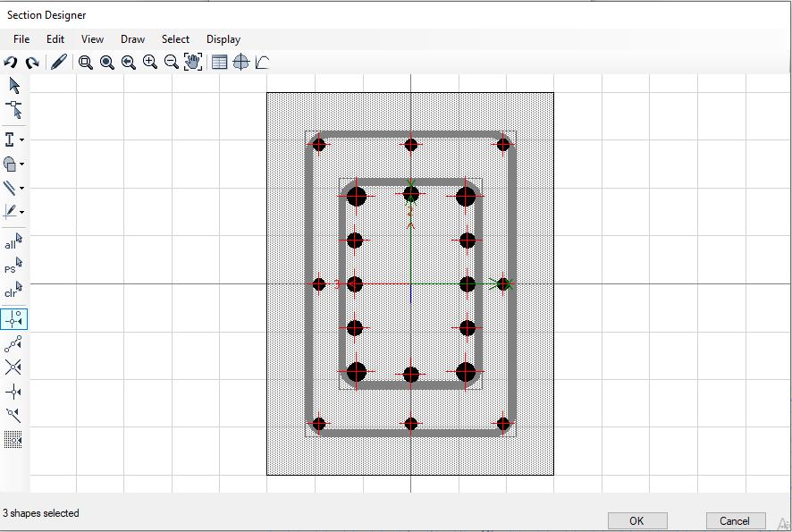Open the Display menu
The width and height of the screenshot is (792, 532).
click(x=223, y=39)
